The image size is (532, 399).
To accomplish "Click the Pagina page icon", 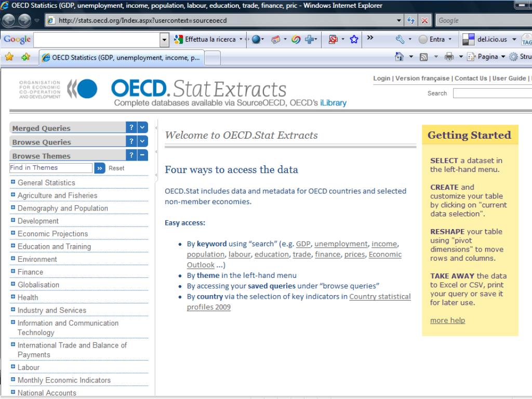I will click(x=471, y=57).
